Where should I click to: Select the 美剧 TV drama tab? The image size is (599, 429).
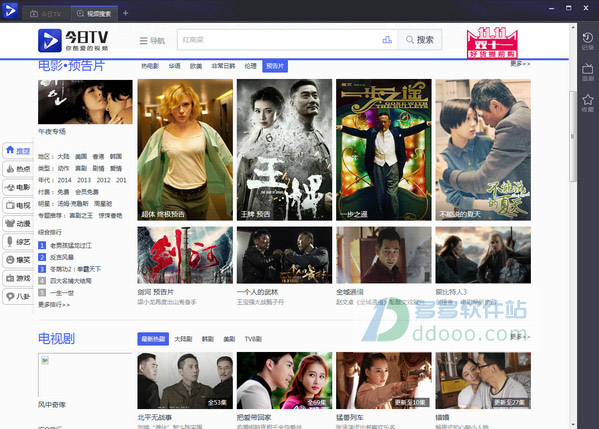point(229,339)
